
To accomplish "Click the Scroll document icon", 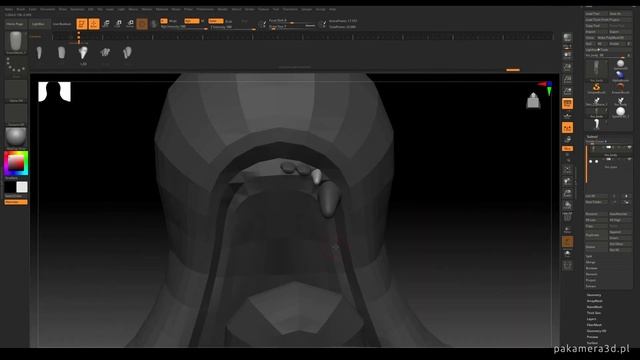I will [567, 55].
